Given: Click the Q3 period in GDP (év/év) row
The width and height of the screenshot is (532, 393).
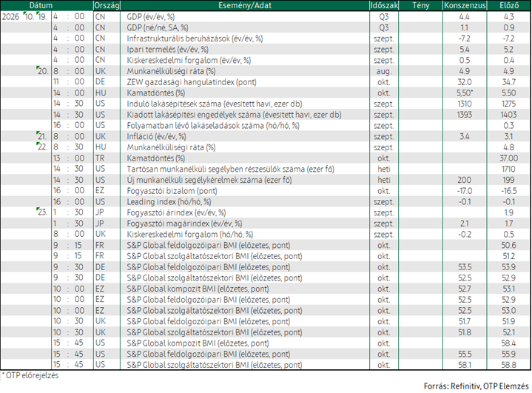Looking at the screenshot, I should [x=384, y=16].
